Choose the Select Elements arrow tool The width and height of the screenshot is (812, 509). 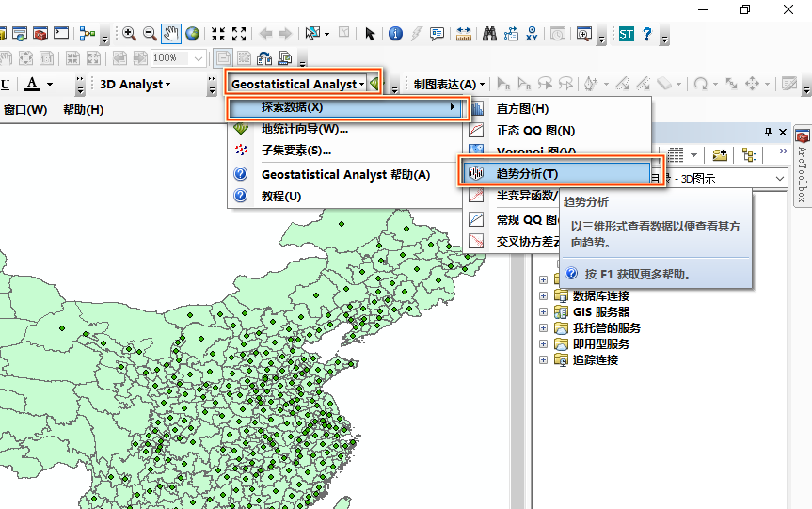(x=370, y=34)
